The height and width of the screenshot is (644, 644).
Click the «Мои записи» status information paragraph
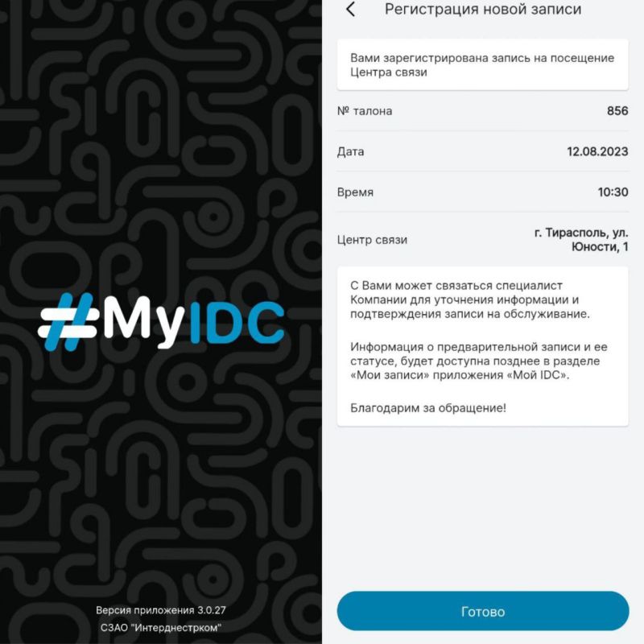[x=478, y=361]
